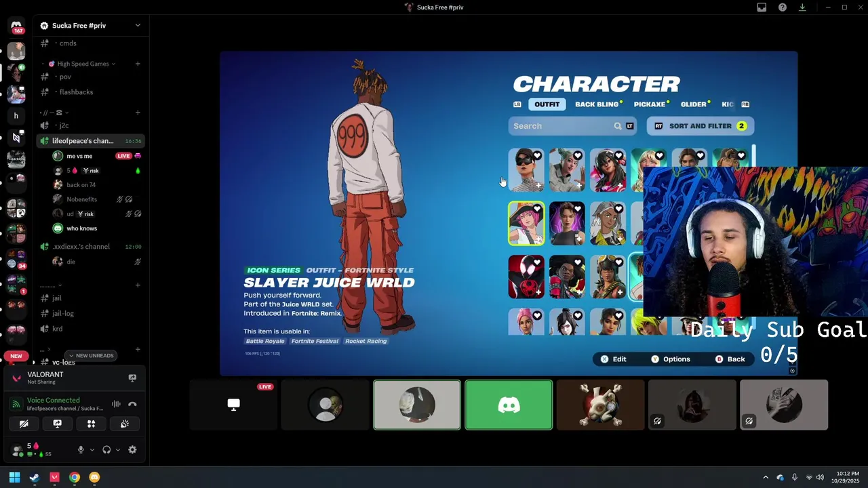Click Voice Connected signal strength icon
Viewport: 868px width, 488px height.
16,405
